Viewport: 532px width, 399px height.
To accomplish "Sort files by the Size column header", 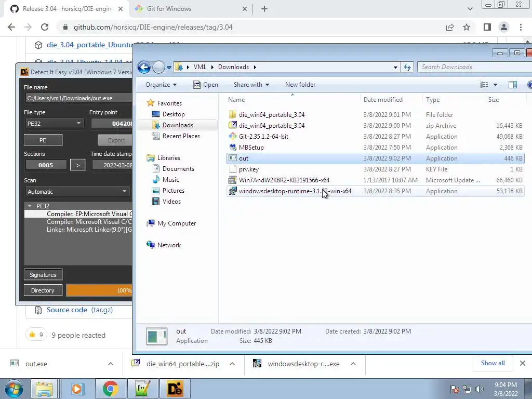I will click(494, 100).
